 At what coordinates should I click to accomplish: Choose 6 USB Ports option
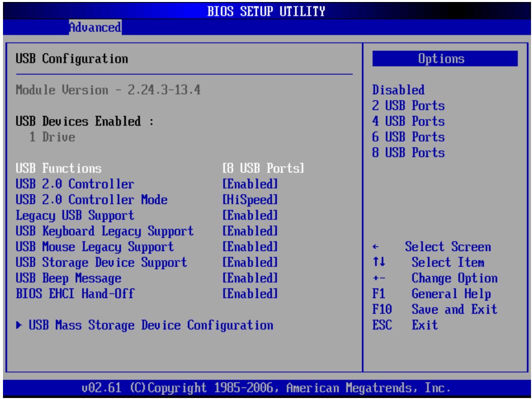[408, 137]
